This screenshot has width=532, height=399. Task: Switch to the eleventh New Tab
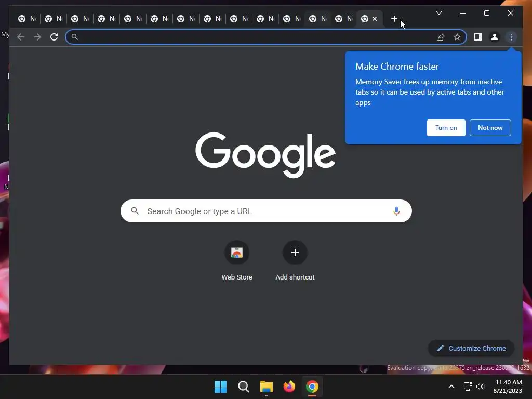292,19
